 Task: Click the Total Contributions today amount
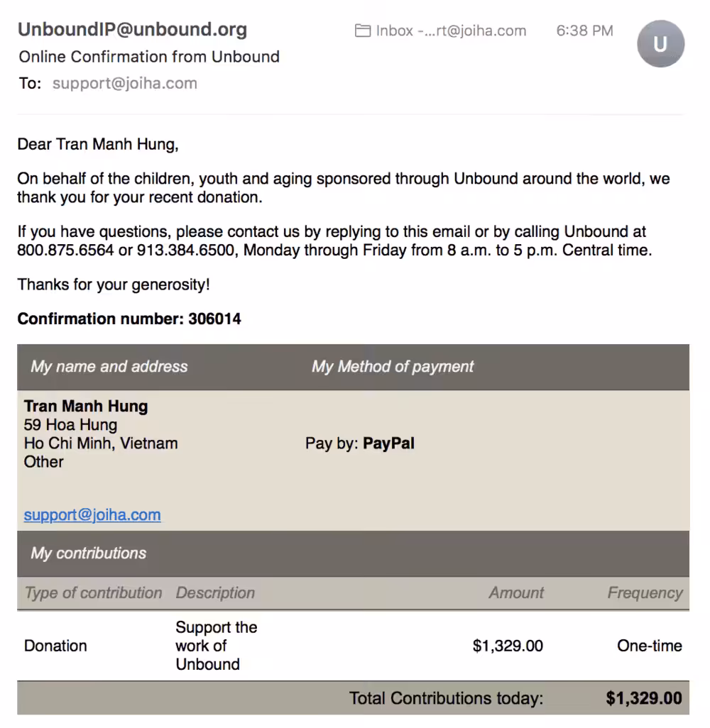pos(643,698)
